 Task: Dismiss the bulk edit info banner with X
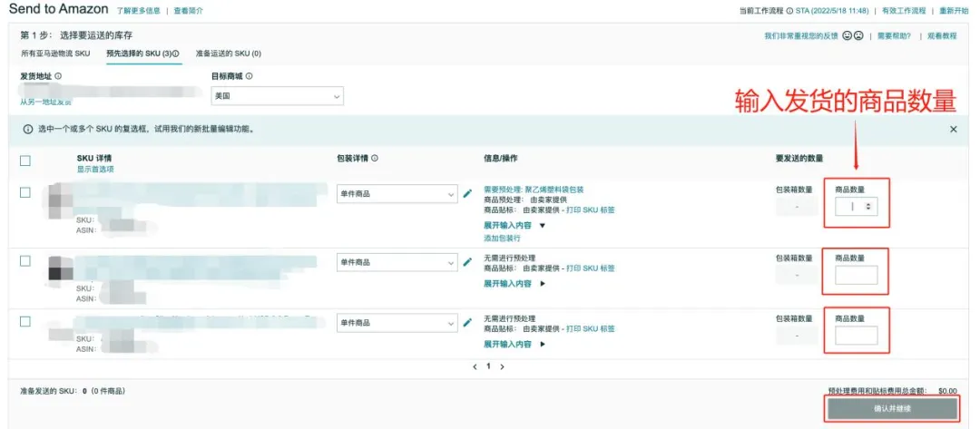[x=953, y=130]
